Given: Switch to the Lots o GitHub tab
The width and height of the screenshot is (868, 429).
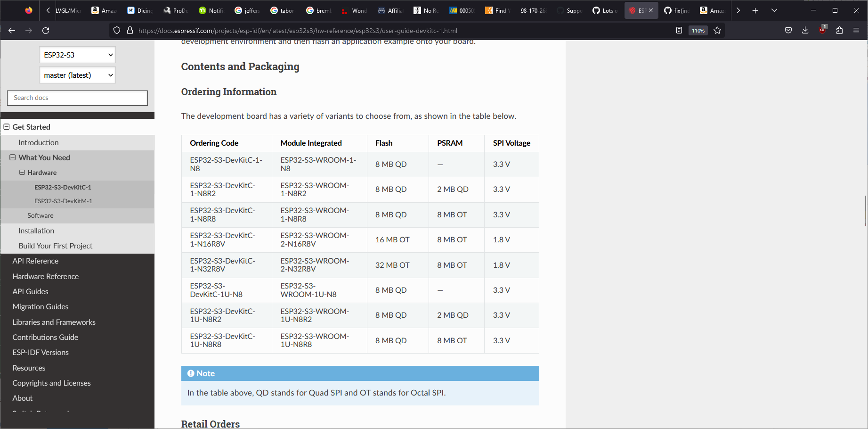Looking at the screenshot, I should pyautogui.click(x=606, y=10).
